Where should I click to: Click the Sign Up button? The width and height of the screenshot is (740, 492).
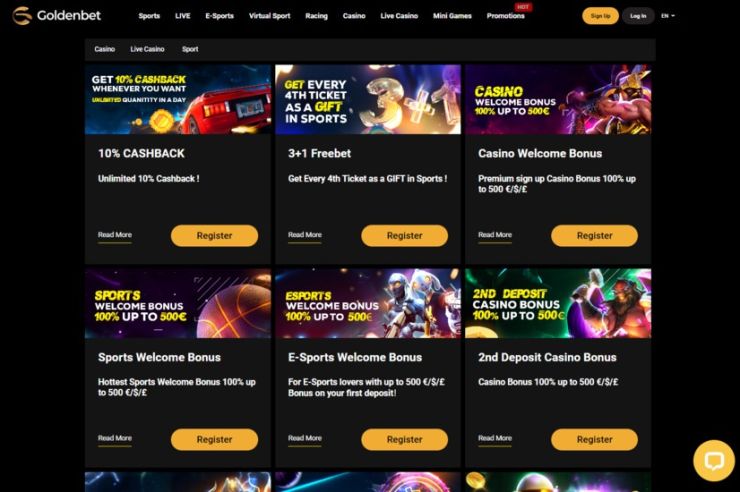click(600, 16)
